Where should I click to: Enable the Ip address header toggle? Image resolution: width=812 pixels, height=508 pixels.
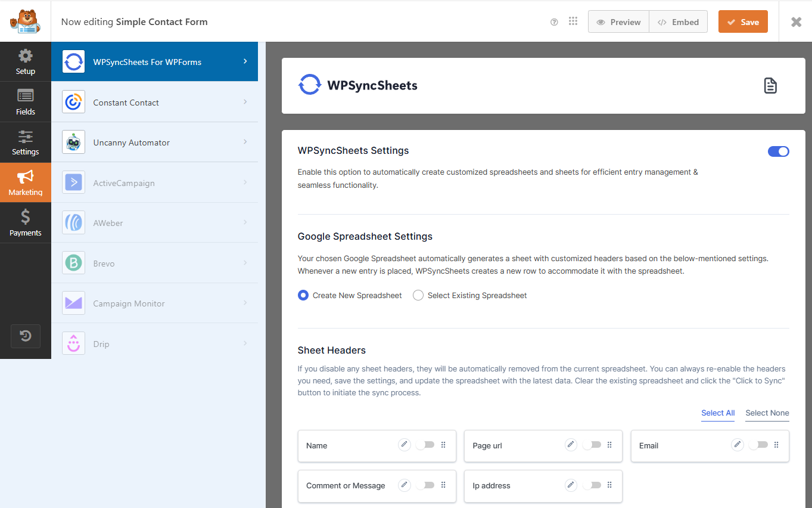592,485
